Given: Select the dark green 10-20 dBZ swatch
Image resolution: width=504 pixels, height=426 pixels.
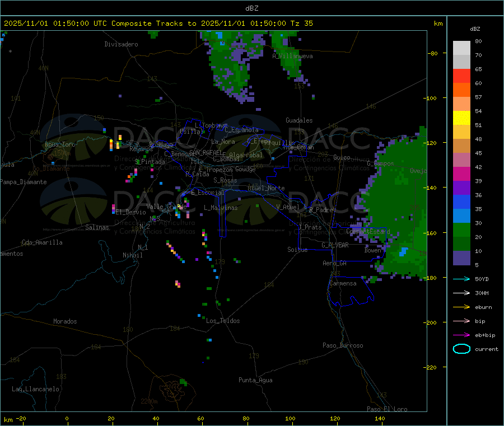Looking at the screenshot, I should tap(461, 244).
